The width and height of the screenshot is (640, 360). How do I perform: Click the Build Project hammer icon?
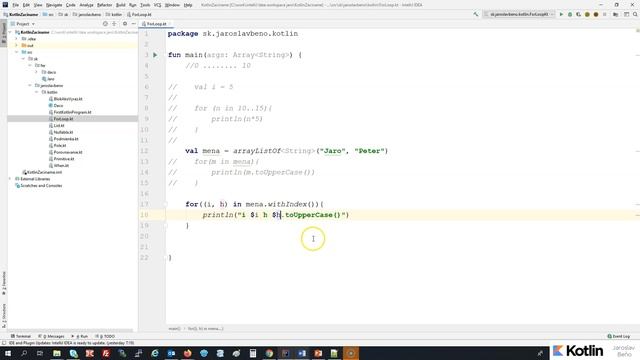(x=476, y=14)
